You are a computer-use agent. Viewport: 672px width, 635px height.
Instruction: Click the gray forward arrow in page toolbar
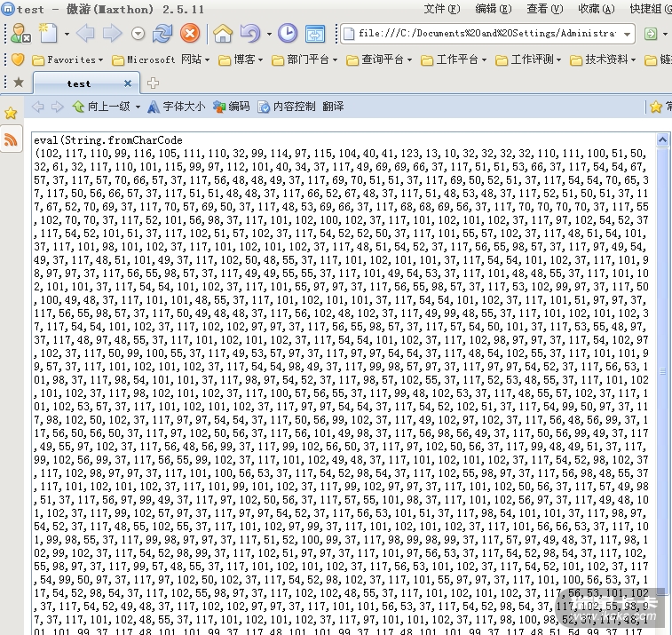(x=58, y=107)
